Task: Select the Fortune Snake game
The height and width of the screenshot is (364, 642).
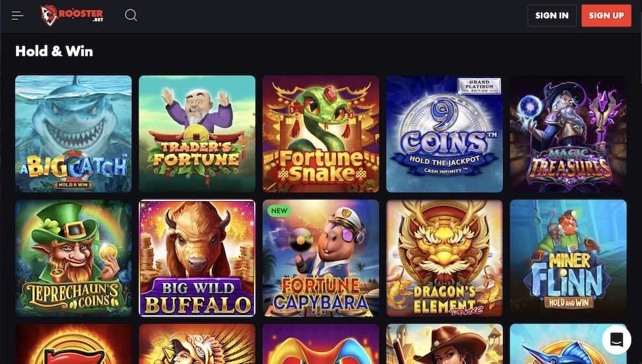Action: (x=320, y=134)
